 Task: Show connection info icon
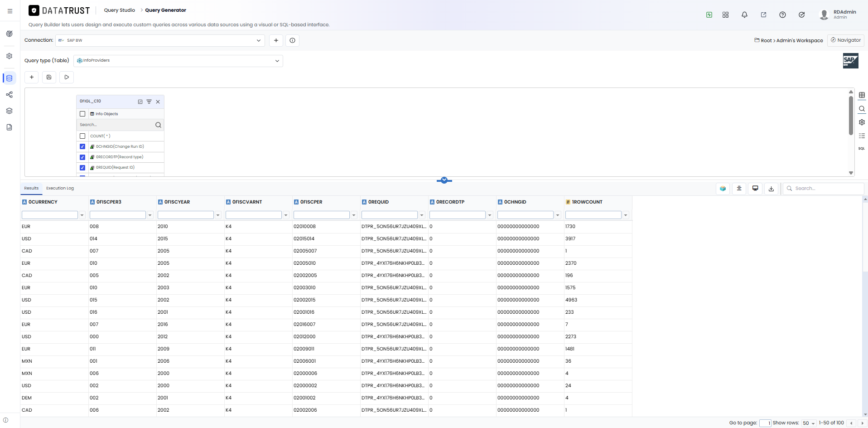(292, 40)
